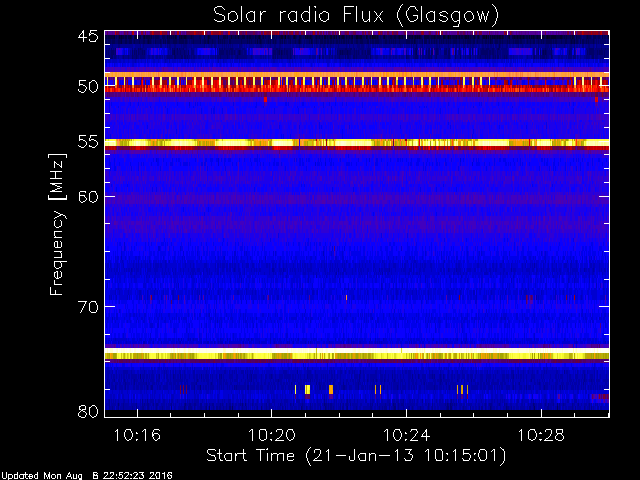
Task: Click the 50 frequency tick label
Action: [x=88, y=87]
